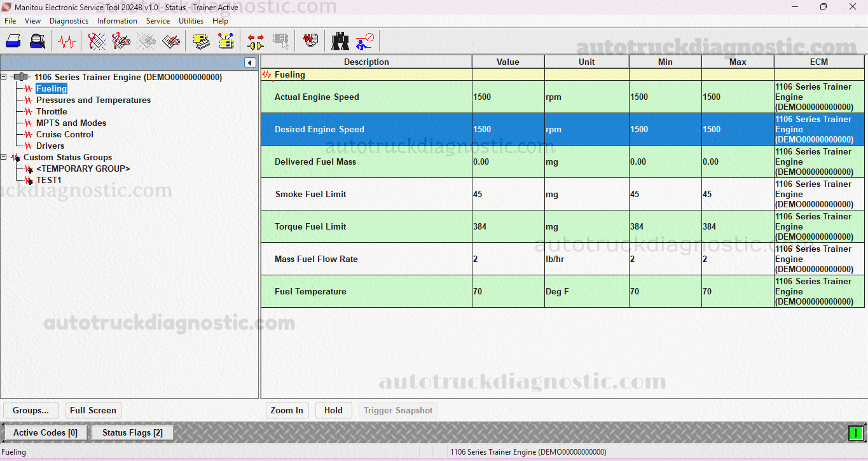Open Print Preview from the toolbar
Screen dimensions: 868x461
[x=38, y=41]
